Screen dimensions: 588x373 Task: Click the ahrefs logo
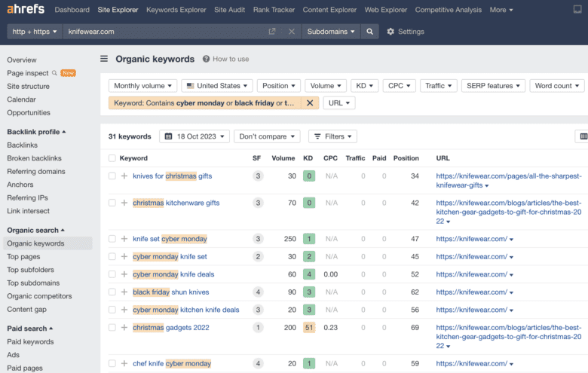coord(26,9)
